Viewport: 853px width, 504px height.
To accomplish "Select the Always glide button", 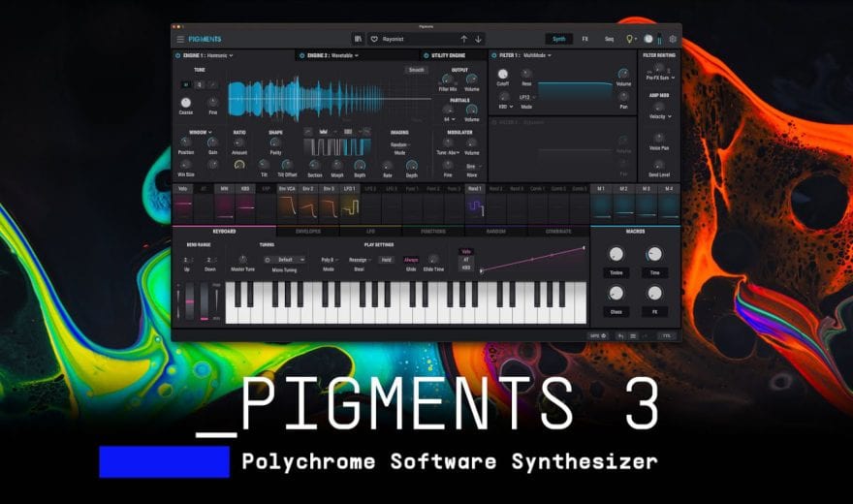I will pos(411,260).
